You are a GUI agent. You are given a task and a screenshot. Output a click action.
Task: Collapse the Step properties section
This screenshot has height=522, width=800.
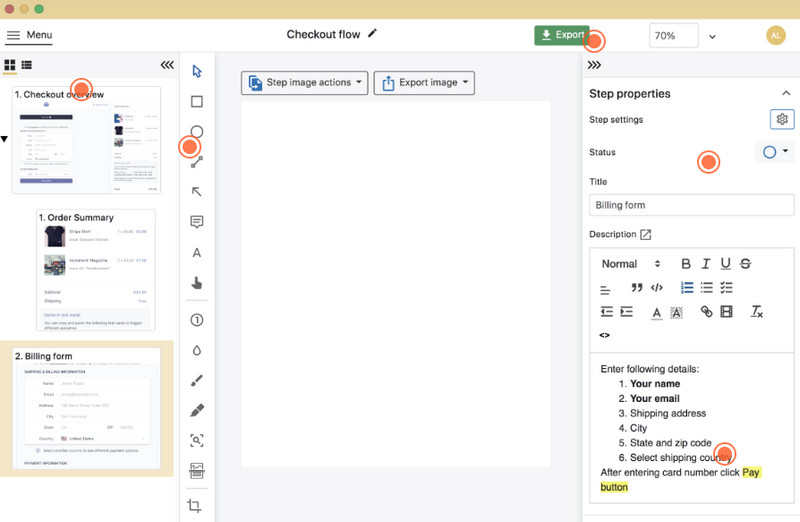(x=785, y=93)
